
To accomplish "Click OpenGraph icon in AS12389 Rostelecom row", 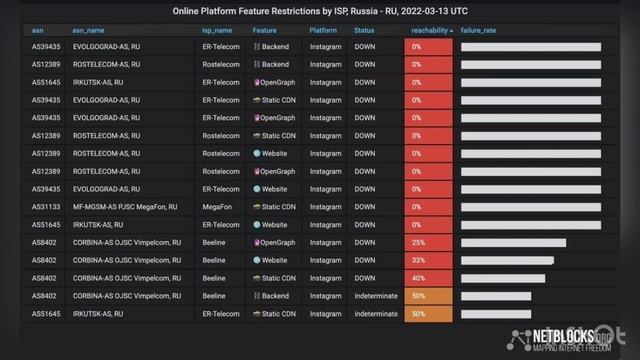I will click(x=257, y=171).
